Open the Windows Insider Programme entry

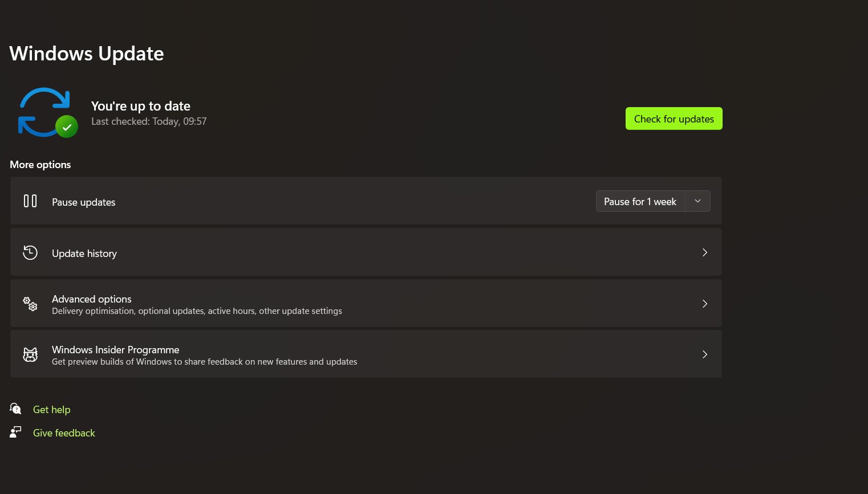click(x=366, y=354)
